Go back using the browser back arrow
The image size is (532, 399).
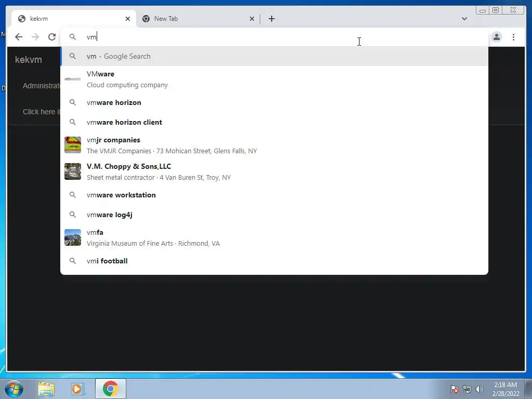[x=19, y=37]
